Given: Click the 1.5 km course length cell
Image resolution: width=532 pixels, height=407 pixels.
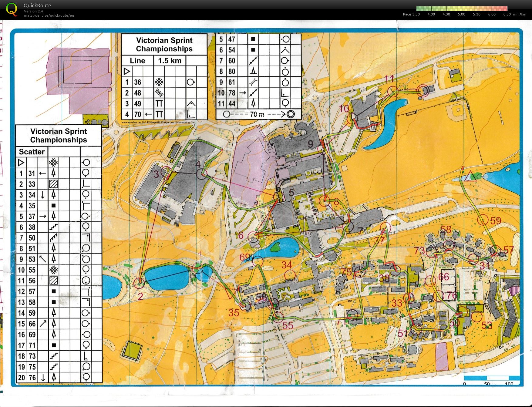Looking at the screenshot, I should pos(170,61).
